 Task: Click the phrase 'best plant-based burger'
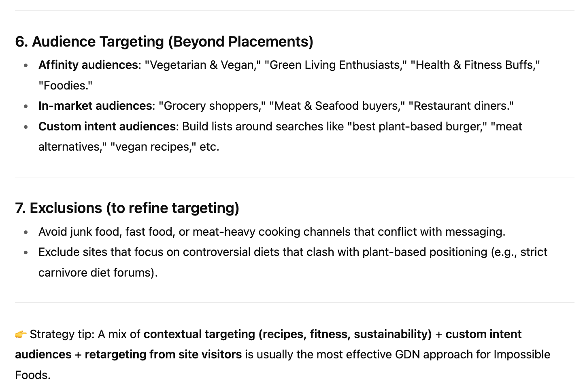point(416,126)
